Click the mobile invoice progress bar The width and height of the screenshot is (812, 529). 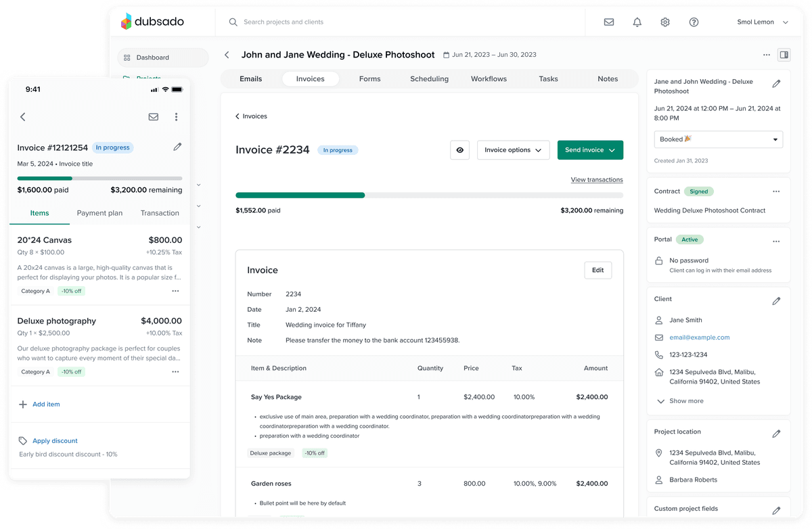[99, 179]
